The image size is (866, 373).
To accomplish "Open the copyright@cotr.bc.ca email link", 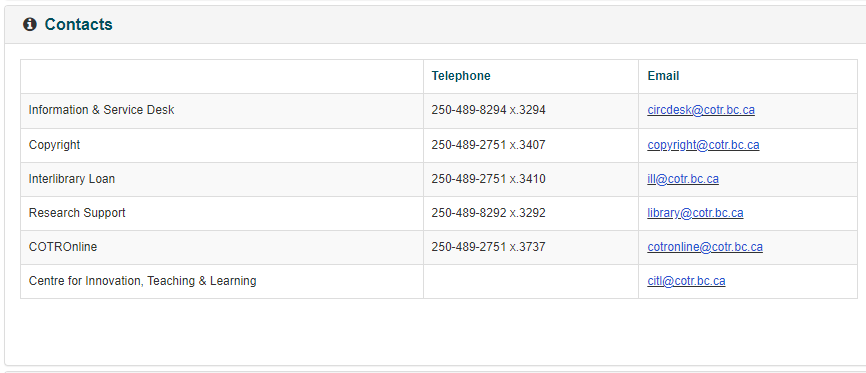I will pyautogui.click(x=703, y=145).
